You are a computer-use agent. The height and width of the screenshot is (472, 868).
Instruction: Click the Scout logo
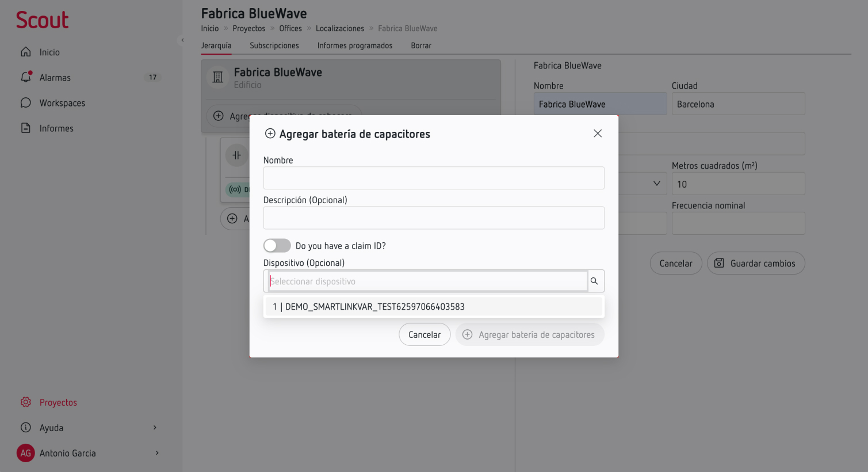point(42,20)
